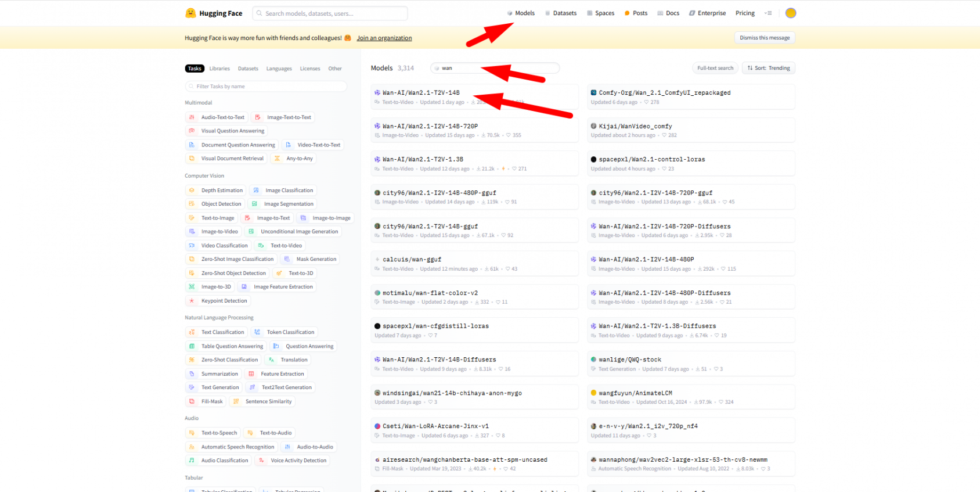Viewport: 980px width, 492px height.
Task: Click Join an organization link
Action: (384, 38)
